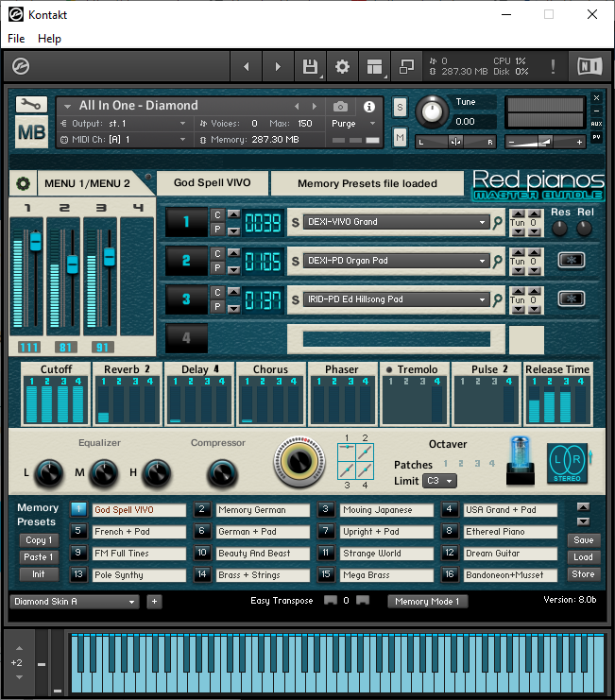Toggle S button for IRID-PD Ed Hillsong Pad
The width and height of the screenshot is (615, 700).
(x=296, y=300)
